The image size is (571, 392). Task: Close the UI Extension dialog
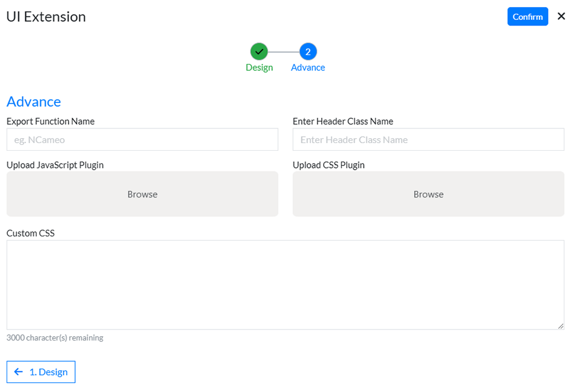[x=561, y=16]
